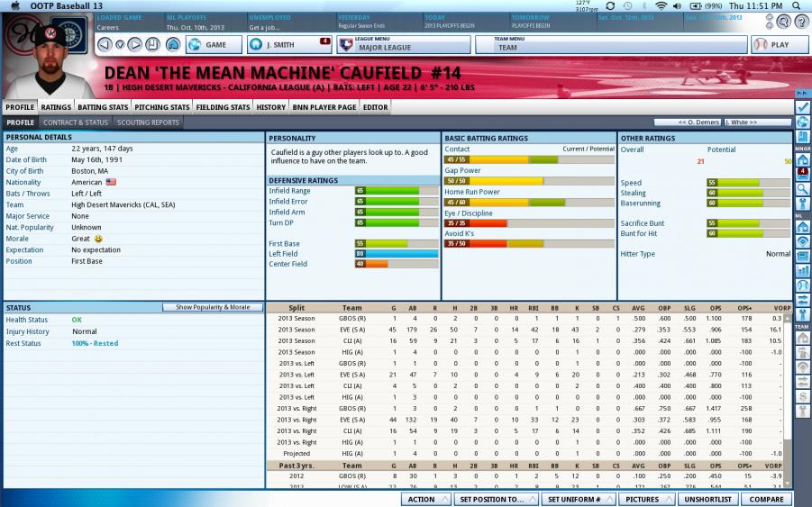Go to previous player O. Demers
This screenshot has width=812, height=507.
(x=688, y=122)
